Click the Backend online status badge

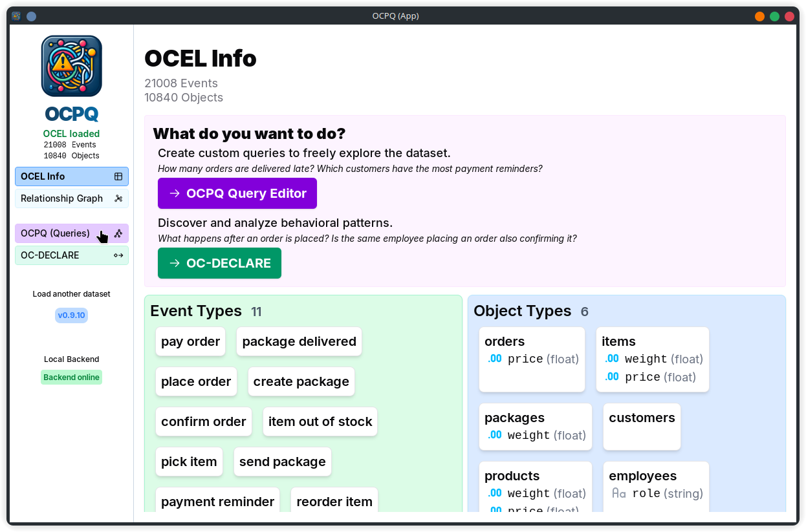tap(71, 377)
